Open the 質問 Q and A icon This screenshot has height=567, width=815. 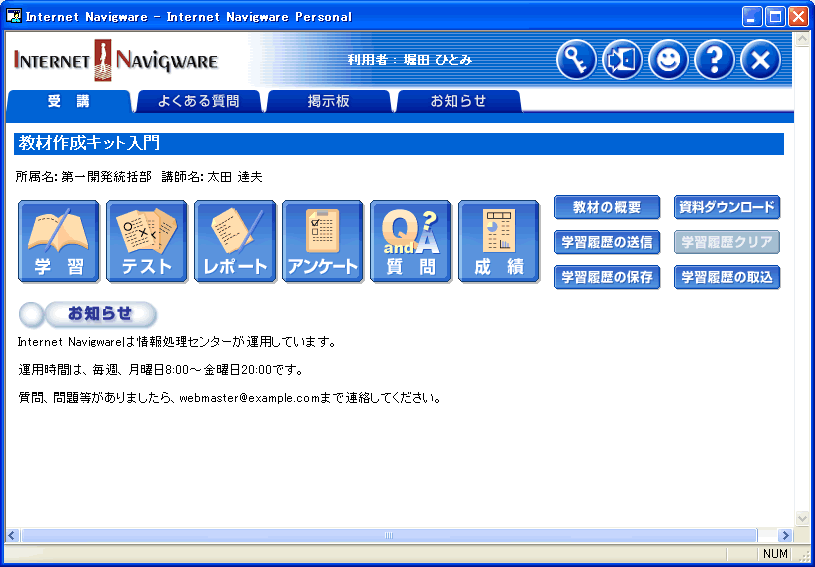click(x=411, y=242)
